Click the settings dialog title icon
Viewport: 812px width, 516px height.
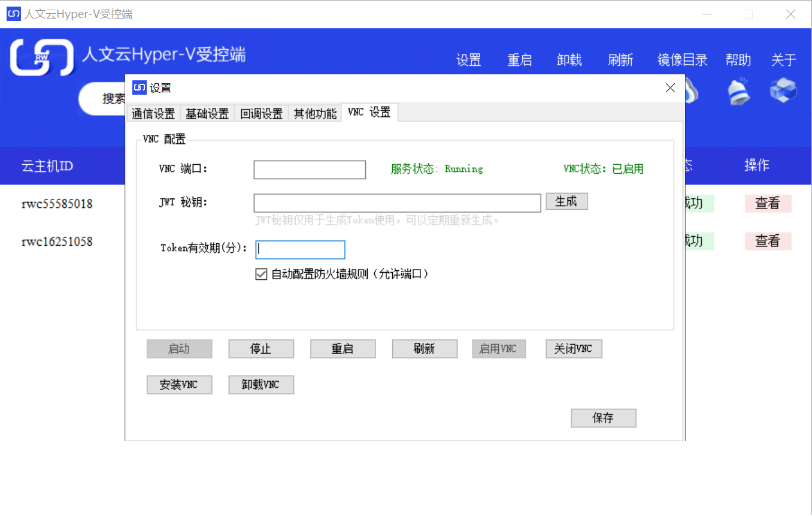[x=140, y=87]
